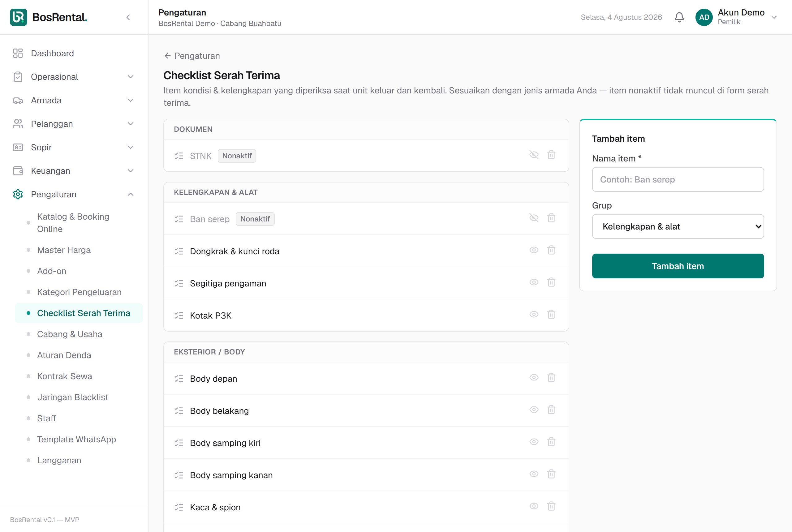Expand the Pelanggan menu chevron
The image size is (792, 532).
[x=131, y=124]
